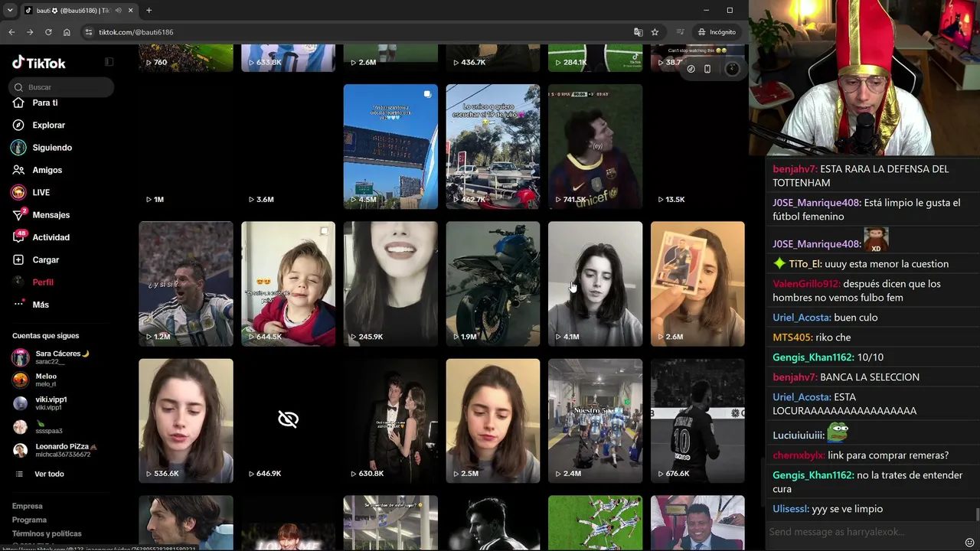The width and height of the screenshot is (980, 551).
Task: Open street video with 462.7K views
Action: (493, 147)
